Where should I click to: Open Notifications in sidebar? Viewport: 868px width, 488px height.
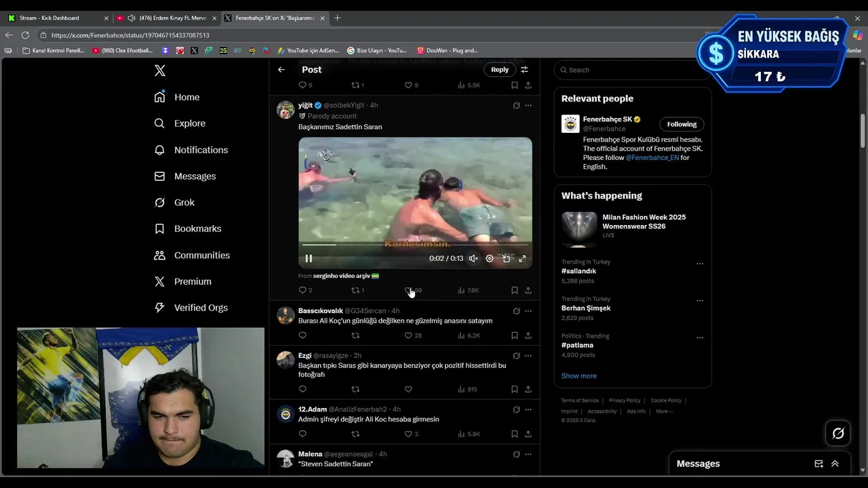point(191,150)
